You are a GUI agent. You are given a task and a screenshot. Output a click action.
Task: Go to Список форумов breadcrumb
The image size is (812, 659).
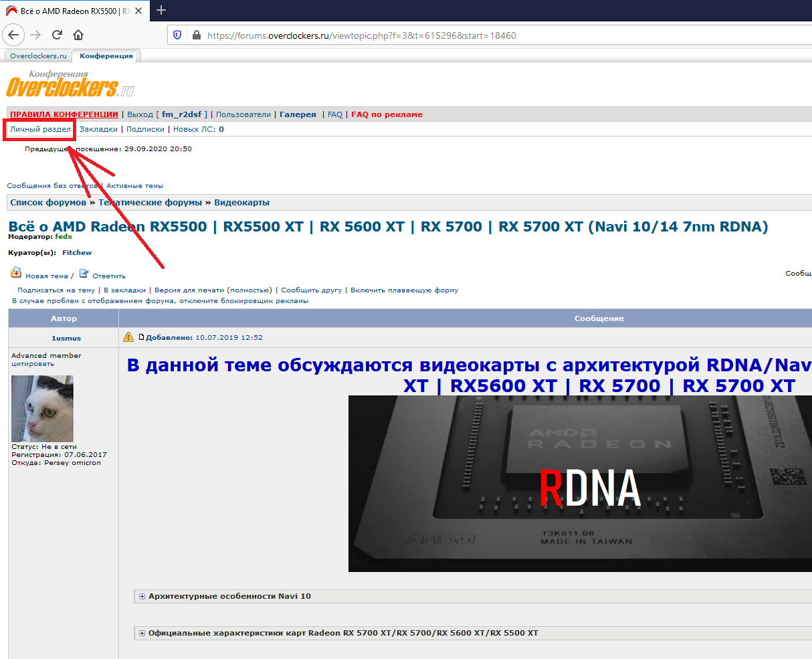pos(48,202)
